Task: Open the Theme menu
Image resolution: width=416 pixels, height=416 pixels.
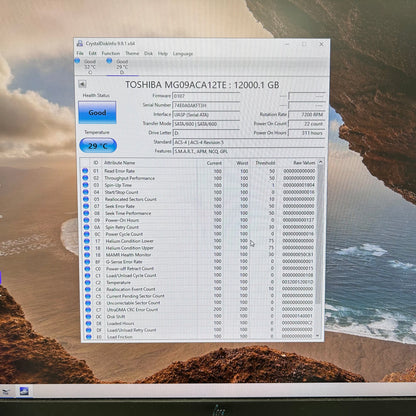Action: point(132,53)
